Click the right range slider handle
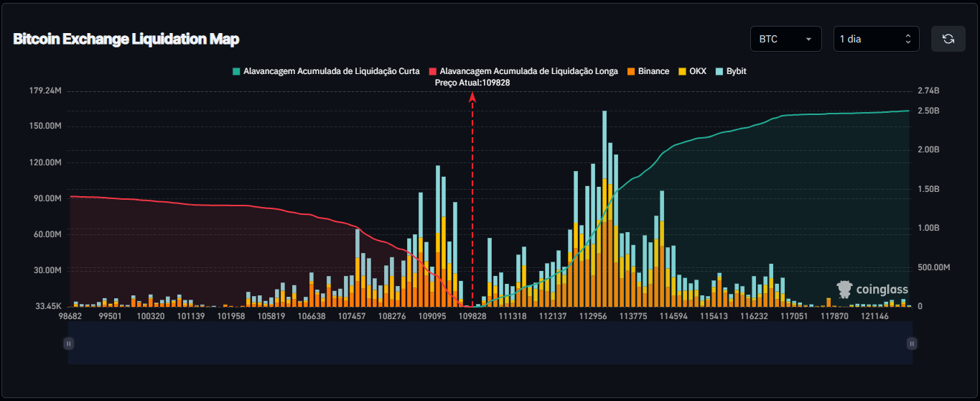 (911, 344)
